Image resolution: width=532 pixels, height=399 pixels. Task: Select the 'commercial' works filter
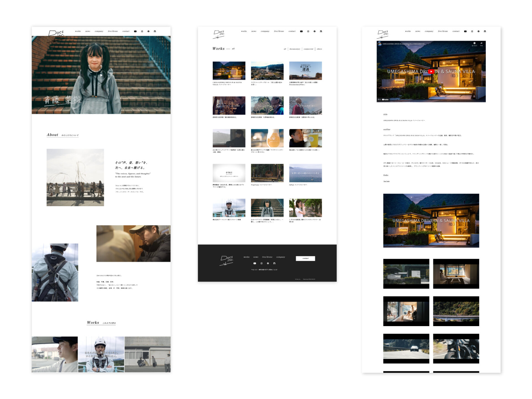point(308,49)
